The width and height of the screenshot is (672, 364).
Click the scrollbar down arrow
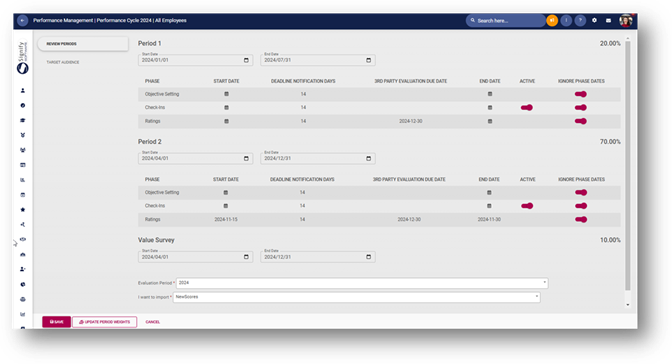627,305
